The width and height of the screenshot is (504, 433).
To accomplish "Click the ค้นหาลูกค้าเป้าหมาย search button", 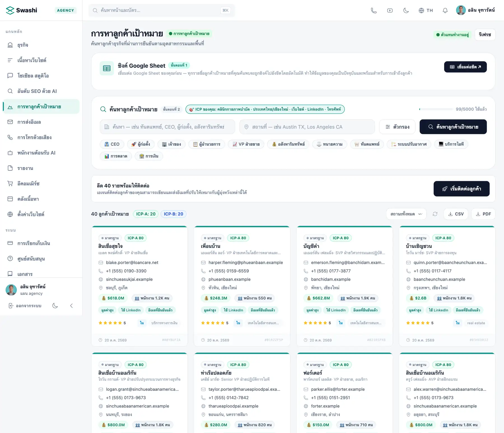I will click(453, 127).
